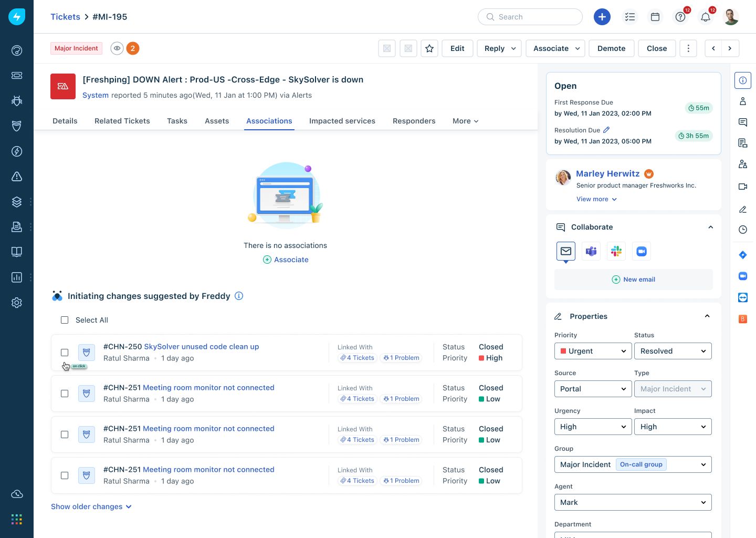Click the blue plus create button

(602, 17)
